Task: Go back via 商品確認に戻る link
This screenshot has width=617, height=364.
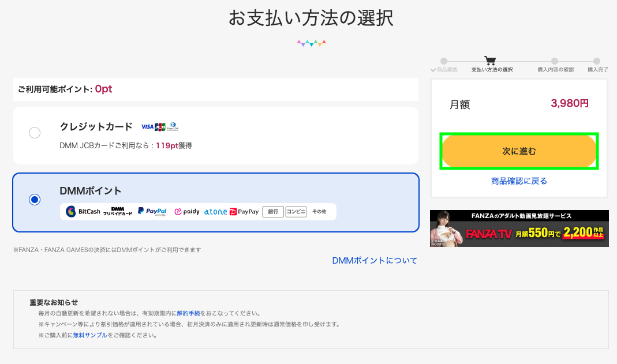Action: [x=519, y=181]
